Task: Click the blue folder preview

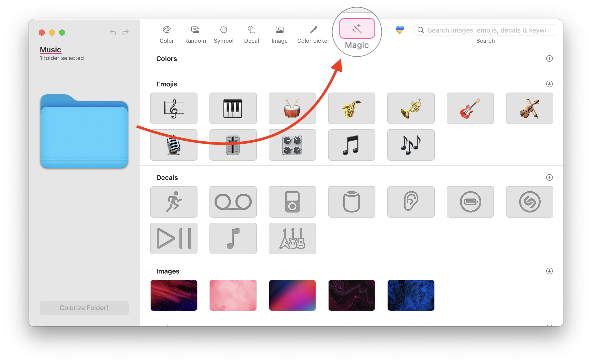Action: [x=84, y=131]
